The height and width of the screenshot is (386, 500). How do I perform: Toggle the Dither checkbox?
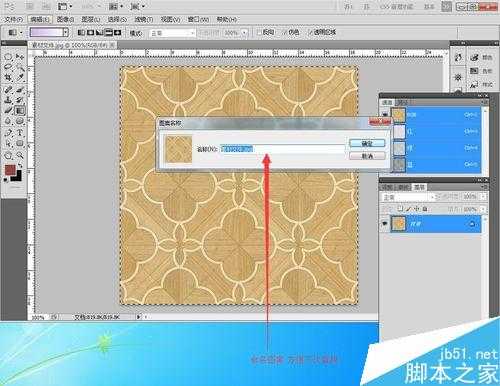click(284, 33)
